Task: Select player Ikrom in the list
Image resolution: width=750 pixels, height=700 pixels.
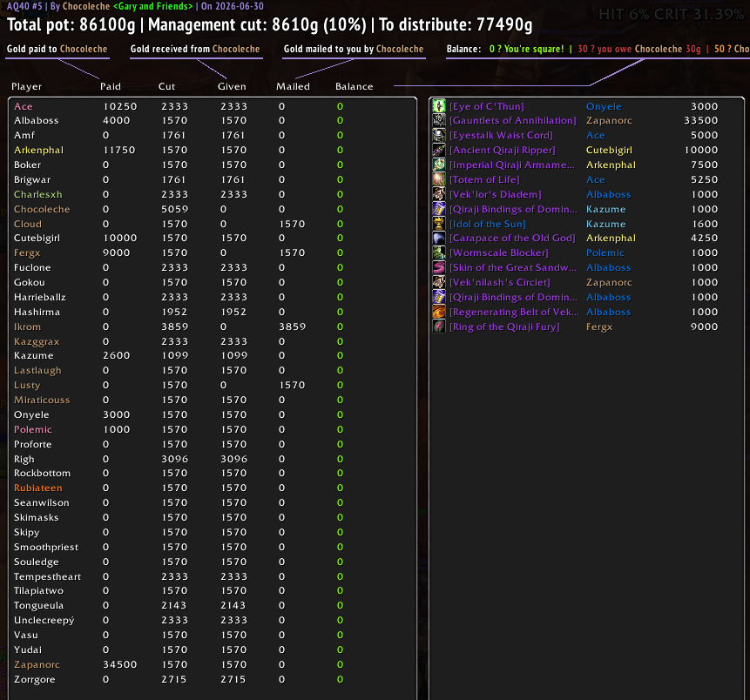Action: [x=27, y=327]
